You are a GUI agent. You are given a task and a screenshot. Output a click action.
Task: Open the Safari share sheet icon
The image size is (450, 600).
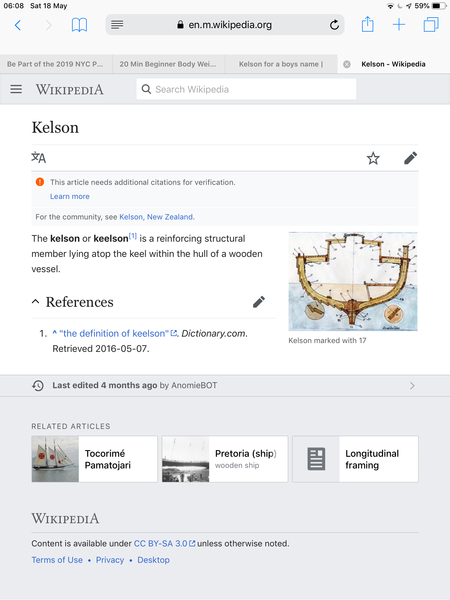pos(367,25)
